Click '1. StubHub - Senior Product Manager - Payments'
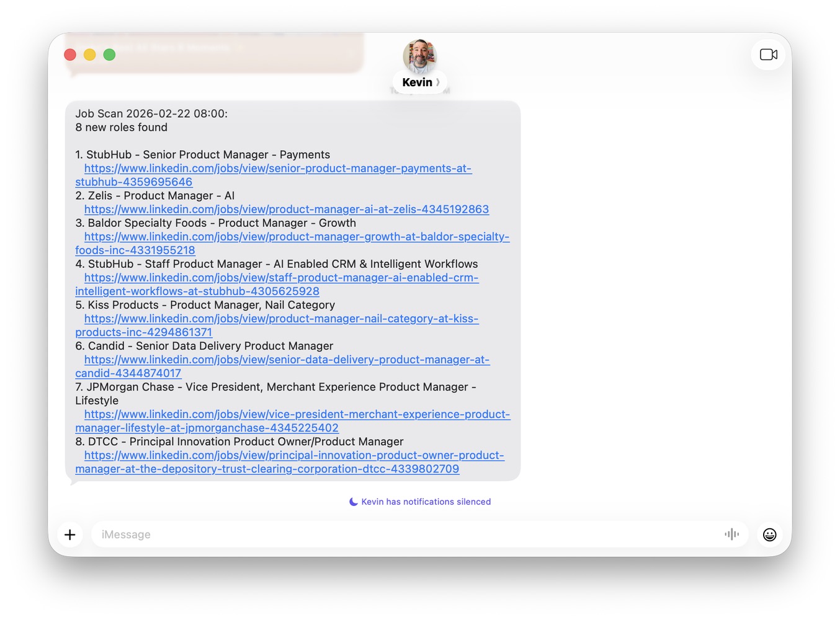The image size is (840, 620). [x=202, y=155]
